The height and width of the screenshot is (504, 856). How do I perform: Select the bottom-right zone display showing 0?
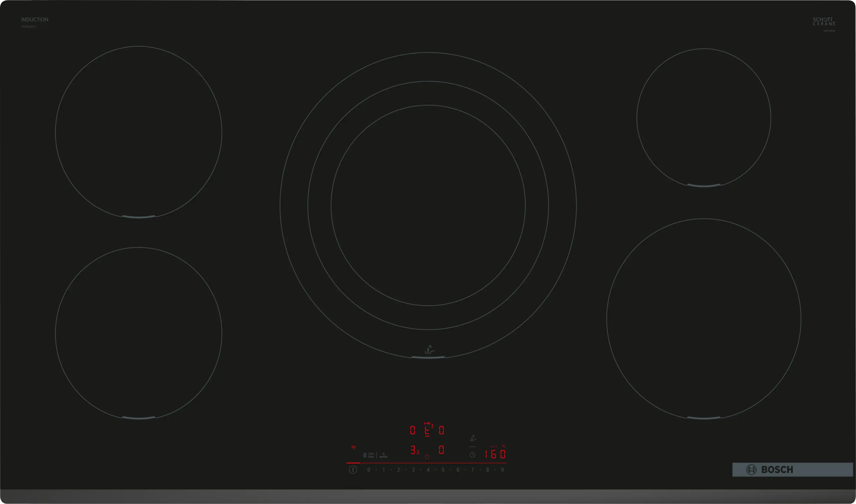click(x=441, y=450)
